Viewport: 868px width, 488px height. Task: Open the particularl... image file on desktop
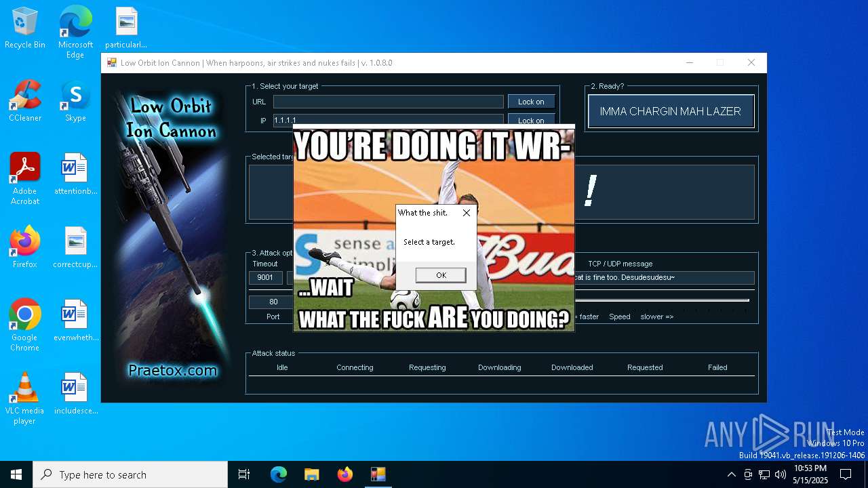(126, 28)
